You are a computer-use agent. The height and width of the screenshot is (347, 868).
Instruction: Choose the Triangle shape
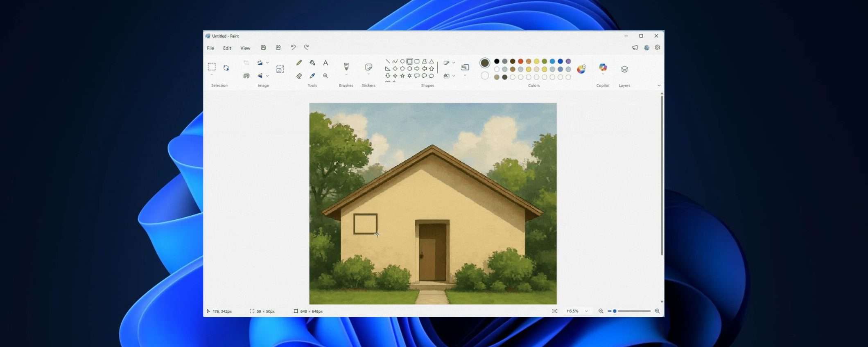(432, 61)
